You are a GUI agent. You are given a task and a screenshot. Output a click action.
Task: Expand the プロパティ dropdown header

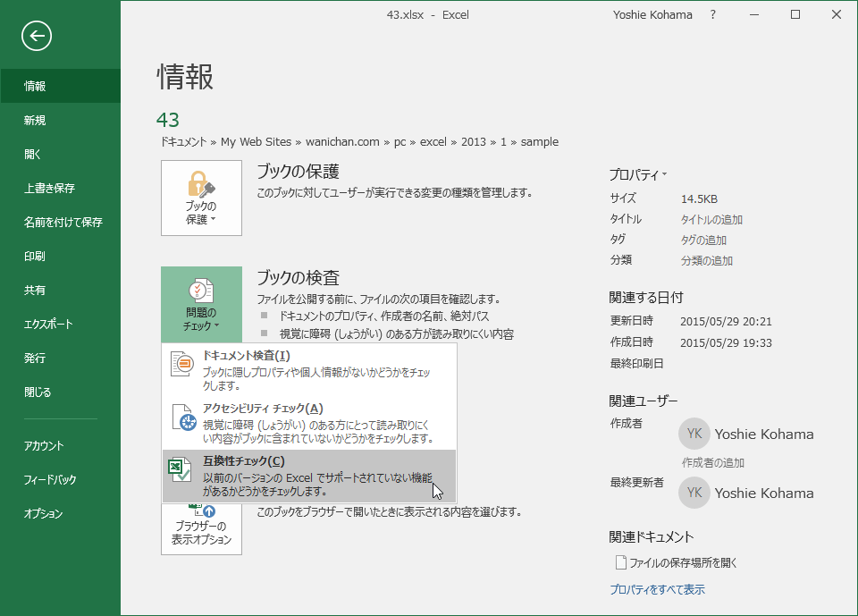(x=638, y=174)
